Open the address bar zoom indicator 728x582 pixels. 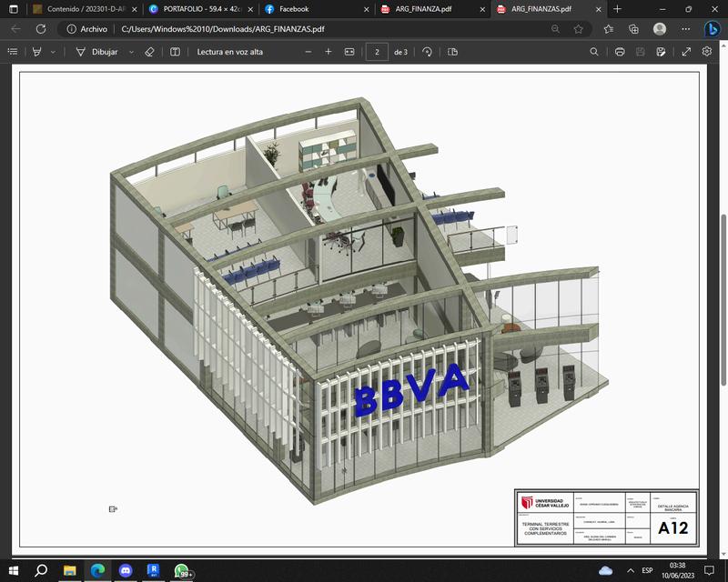click(x=555, y=29)
